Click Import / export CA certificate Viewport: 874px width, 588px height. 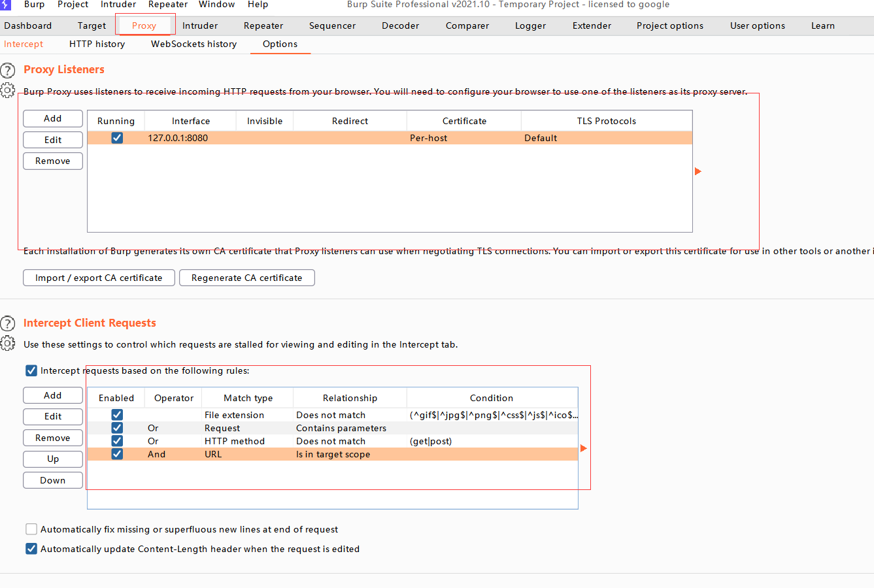pyautogui.click(x=99, y=278)
